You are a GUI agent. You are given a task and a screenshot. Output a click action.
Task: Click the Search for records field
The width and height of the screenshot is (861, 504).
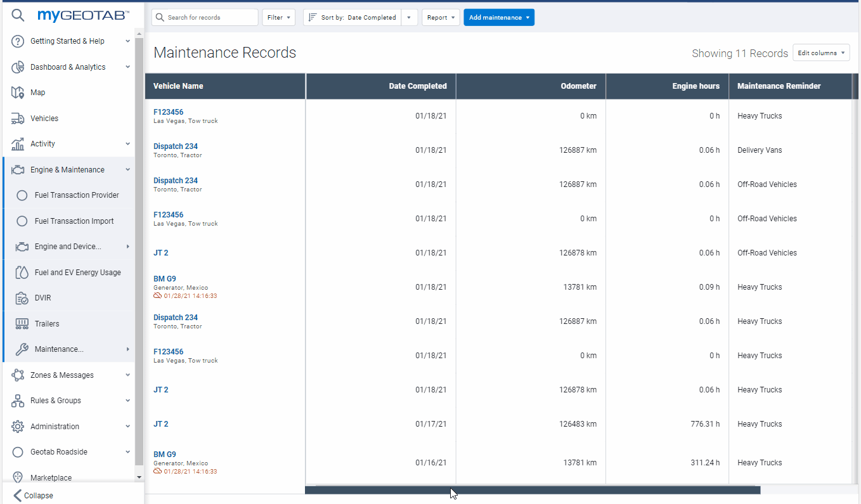click(x=210, y=18)
